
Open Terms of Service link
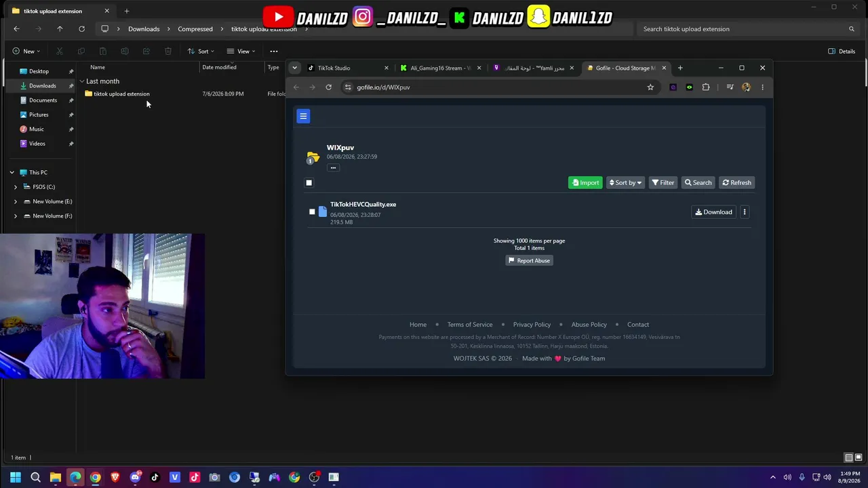click(x=470, y=325)
